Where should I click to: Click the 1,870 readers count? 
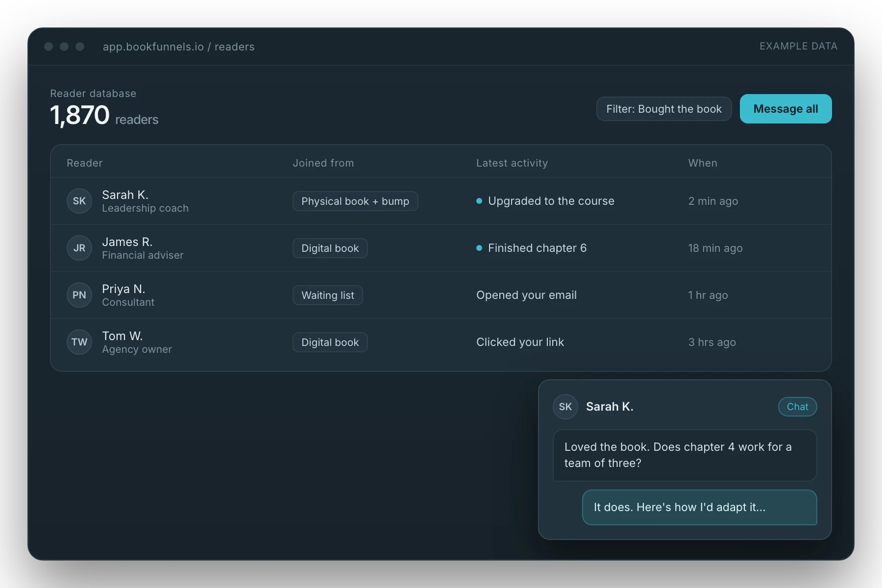(x=104, y=116)
